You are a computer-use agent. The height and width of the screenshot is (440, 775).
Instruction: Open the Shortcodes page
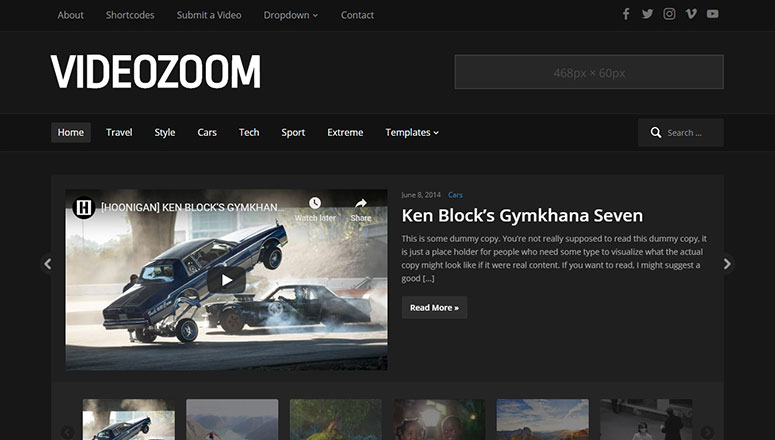130,15
